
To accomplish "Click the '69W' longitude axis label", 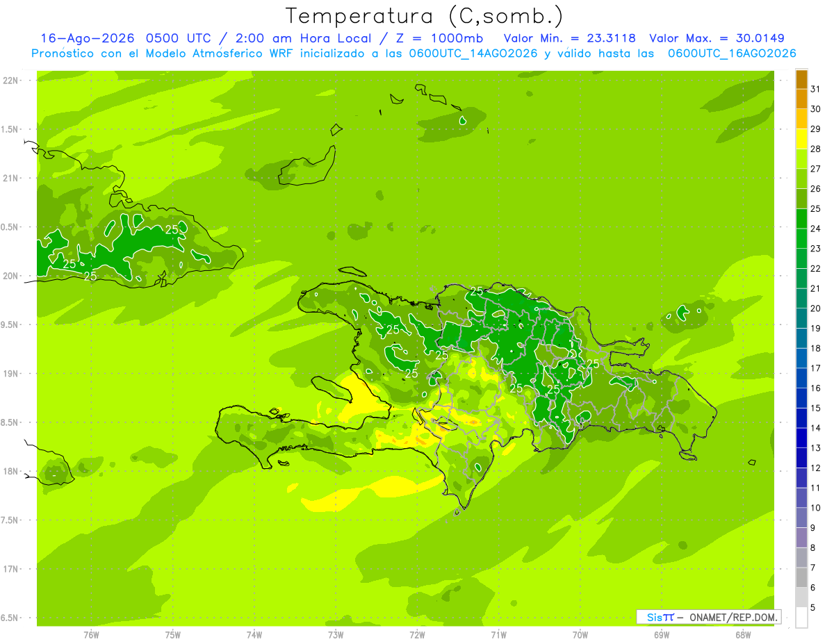I will point(662,634).
